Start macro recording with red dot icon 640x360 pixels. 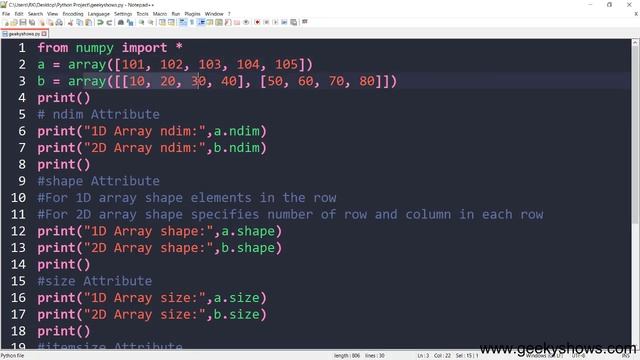(x=257, y=22)
